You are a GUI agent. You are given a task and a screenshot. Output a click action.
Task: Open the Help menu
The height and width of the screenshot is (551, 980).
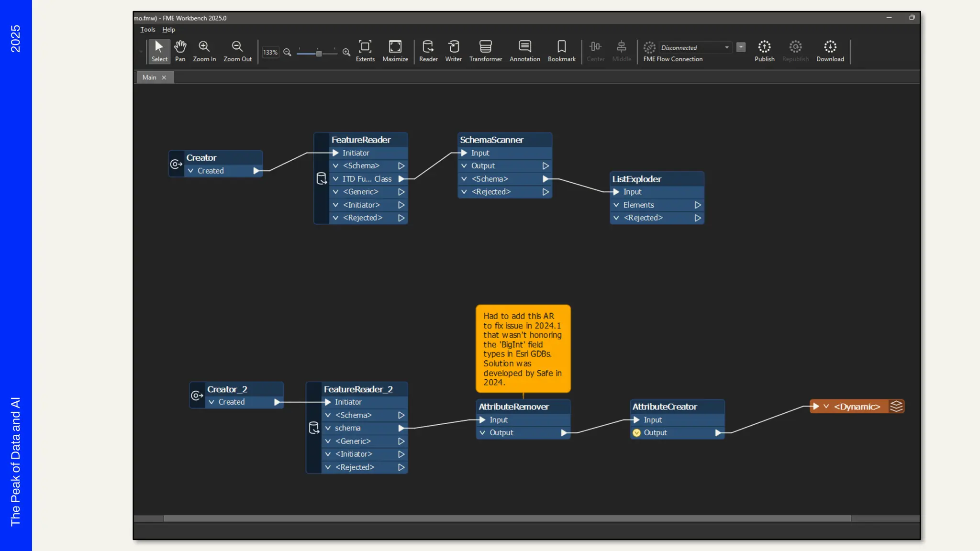[168, 30]
